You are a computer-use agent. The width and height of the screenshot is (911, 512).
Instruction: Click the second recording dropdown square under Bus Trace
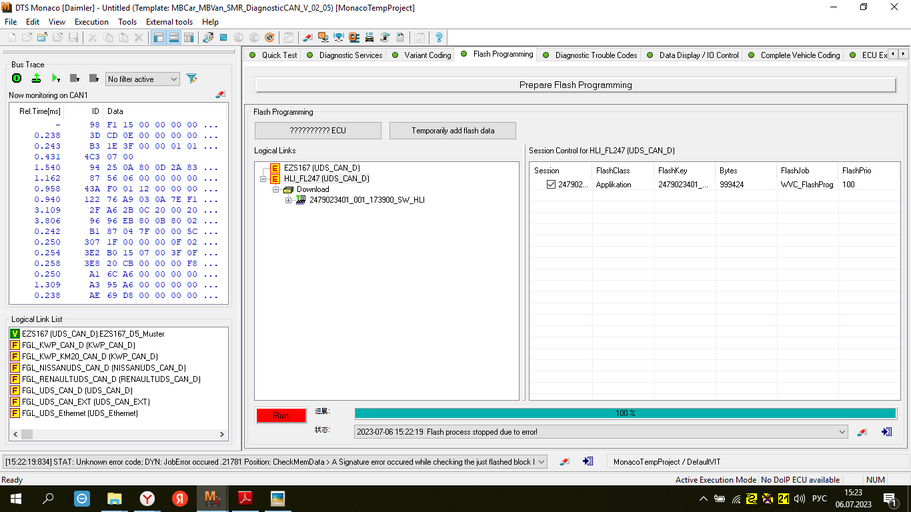pyautogui.click(x=94, y=78)
